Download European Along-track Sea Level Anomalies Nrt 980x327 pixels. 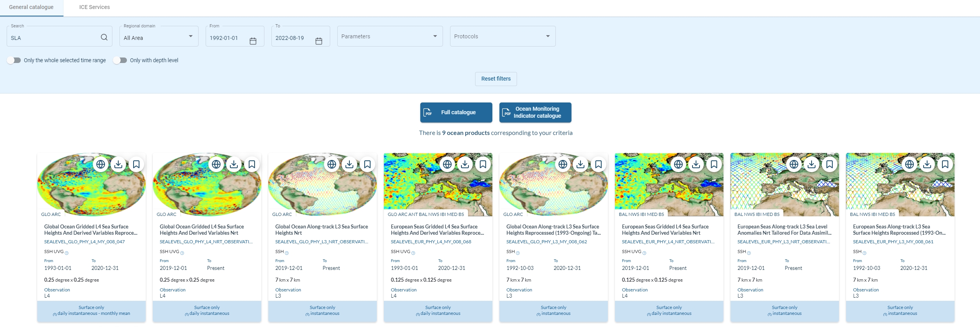tap(812, 164)
